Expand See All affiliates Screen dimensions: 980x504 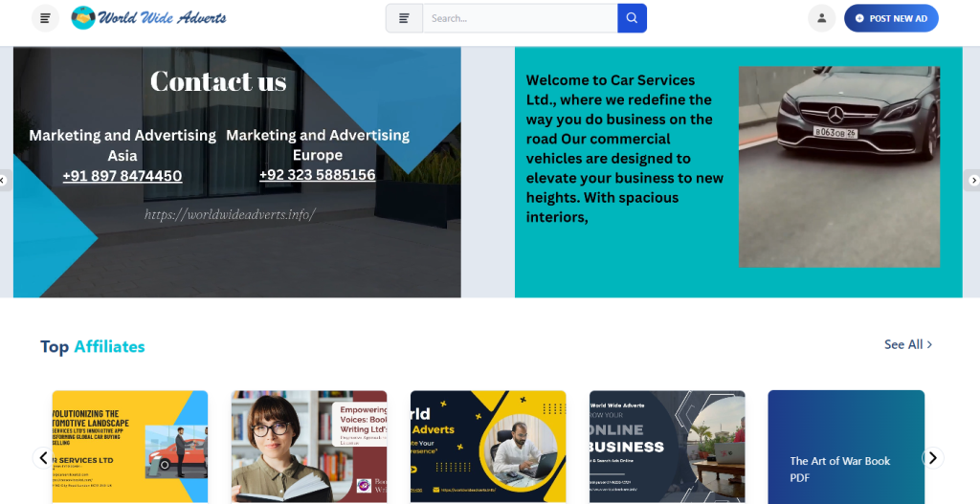(x=908, y=344)
